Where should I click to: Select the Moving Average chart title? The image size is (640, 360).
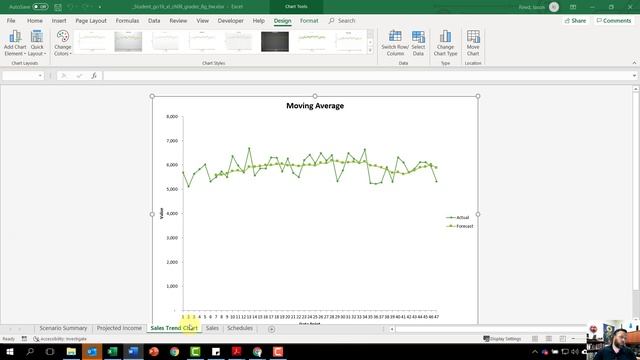[x=315, y=106]
